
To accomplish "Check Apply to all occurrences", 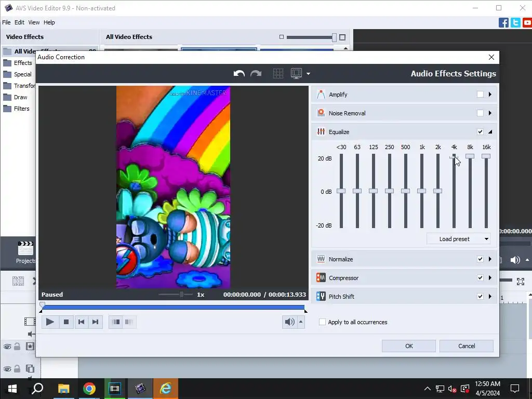I will (322, 322).
